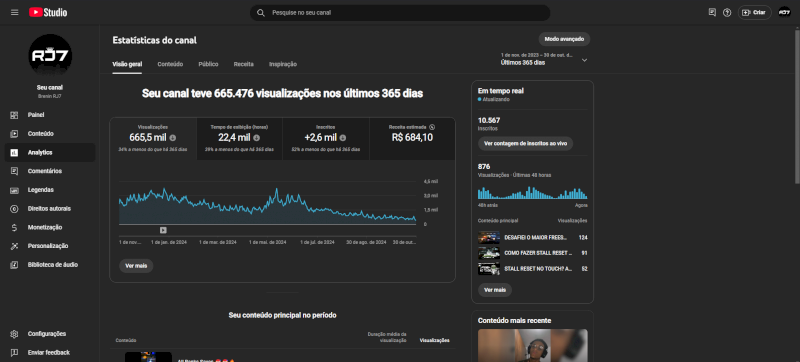The height and width of the screenshot is (362, 800).
Task: Select the Tempo de exibição metric card
Action: tap(239, 139)
